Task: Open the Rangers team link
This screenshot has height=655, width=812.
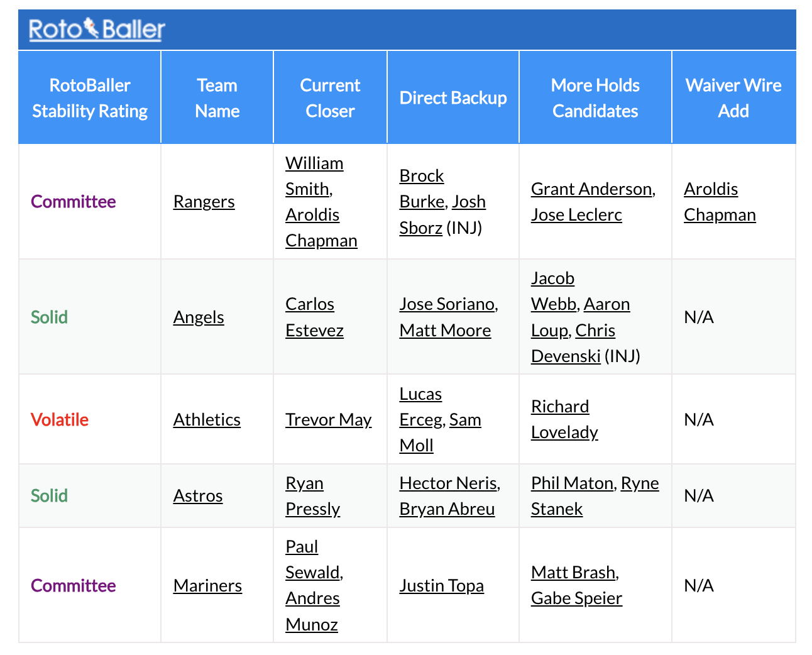Action: click(x=204, y=202)
